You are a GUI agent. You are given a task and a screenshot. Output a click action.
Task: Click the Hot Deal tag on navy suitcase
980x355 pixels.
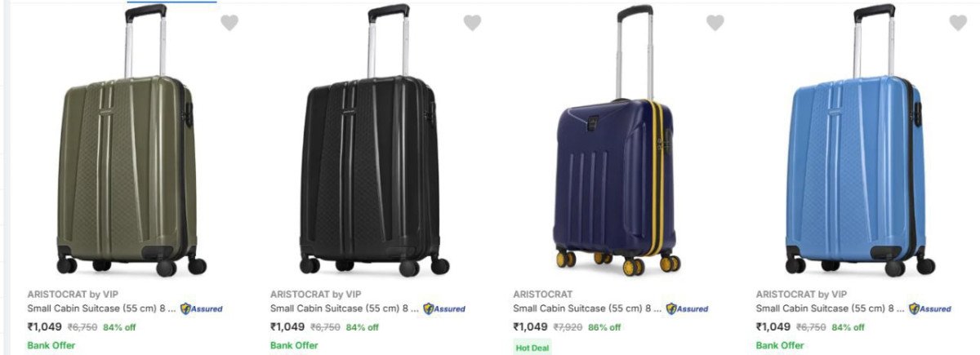click(x=532, y=348)
